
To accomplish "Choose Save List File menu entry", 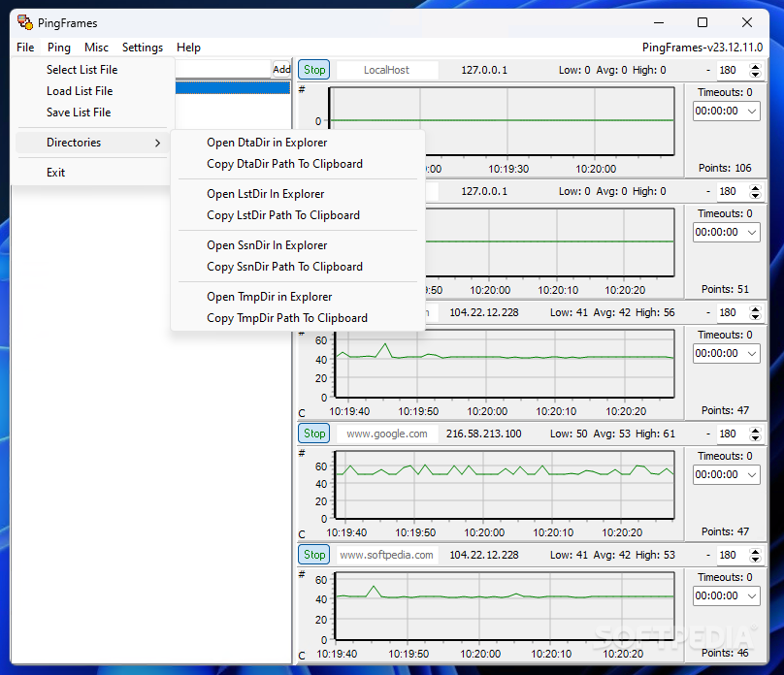I will pyautogui.click(x=93, y=112).
